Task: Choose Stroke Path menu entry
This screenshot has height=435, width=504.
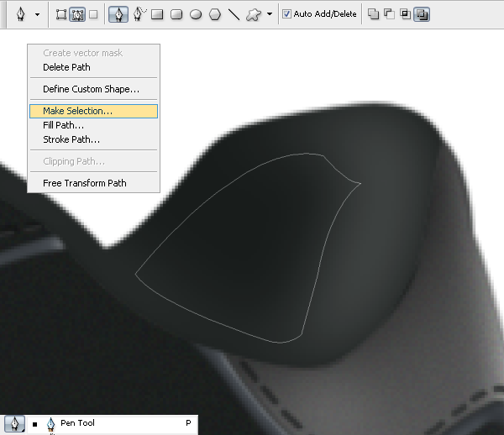Action: pyautogui.click(x=93, y=139)
